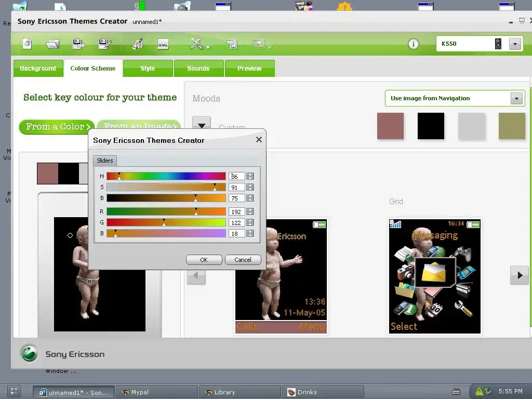532x399 pixels.
Task: Click the R value field showing 192
Action: (x=236, y=212)
